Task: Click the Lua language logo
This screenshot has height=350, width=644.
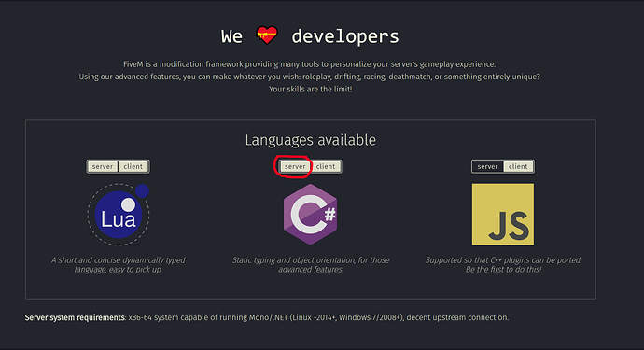Action: tap(119, 215)
